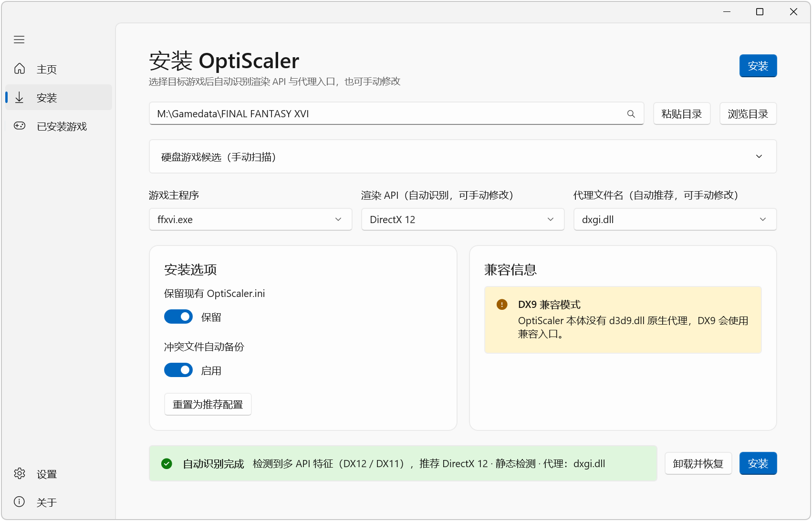Click 重置为推荐配置 button

coord(208,404)
